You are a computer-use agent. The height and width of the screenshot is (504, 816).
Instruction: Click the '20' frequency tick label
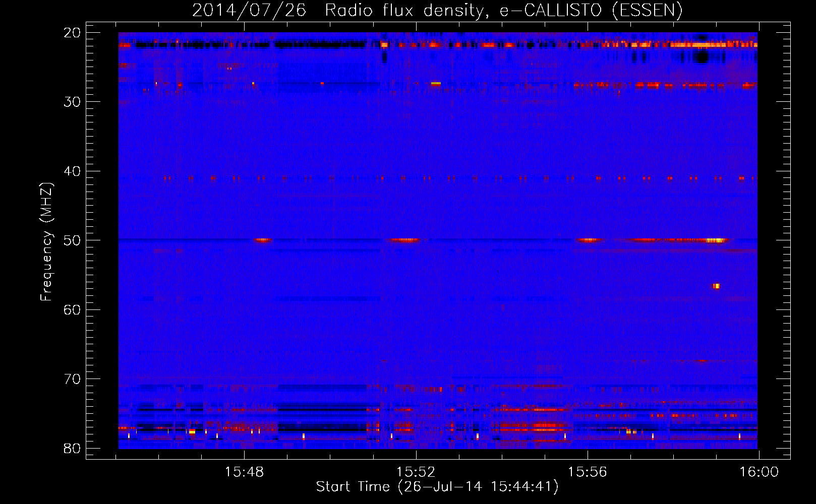click(72, 33)
